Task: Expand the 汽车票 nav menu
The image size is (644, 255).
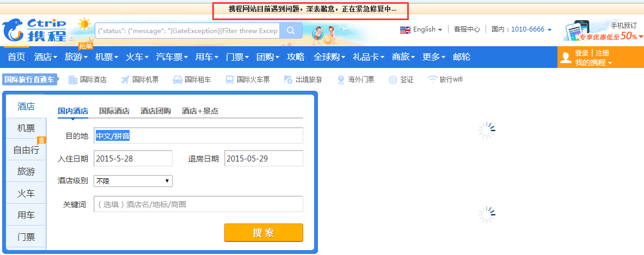Action: tap(172, 57)
